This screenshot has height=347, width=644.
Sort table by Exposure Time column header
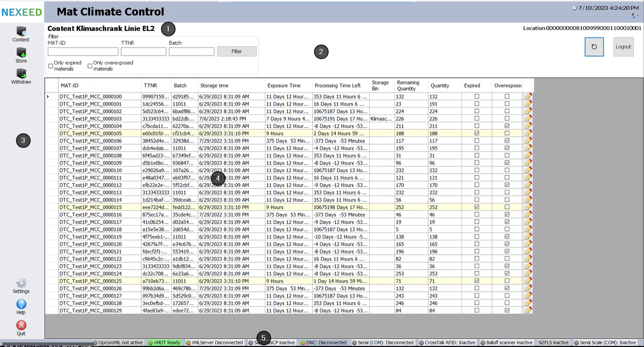click(288, 85)
